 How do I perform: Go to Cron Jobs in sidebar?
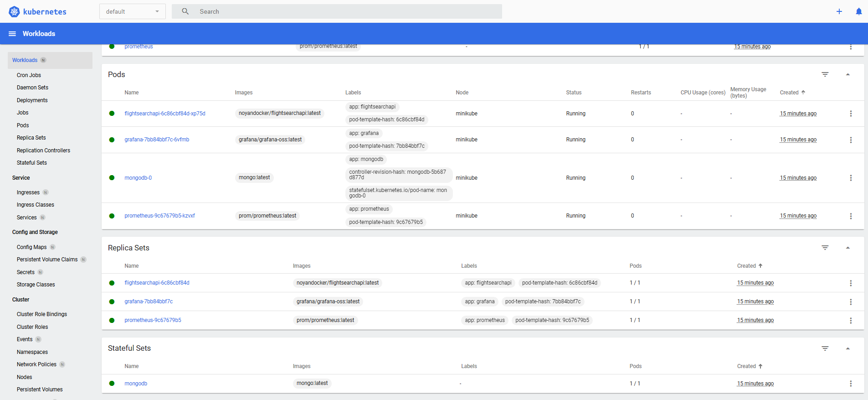[29, 75]
